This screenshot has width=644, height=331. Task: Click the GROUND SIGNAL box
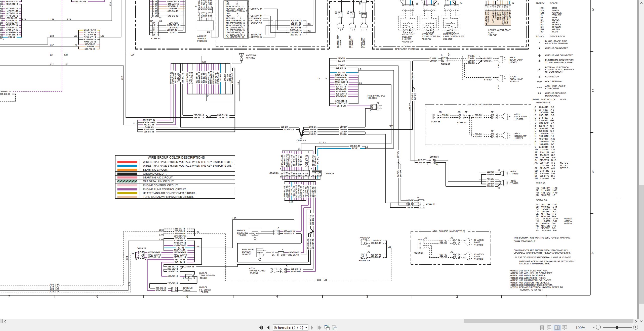[x=190, y=289]
